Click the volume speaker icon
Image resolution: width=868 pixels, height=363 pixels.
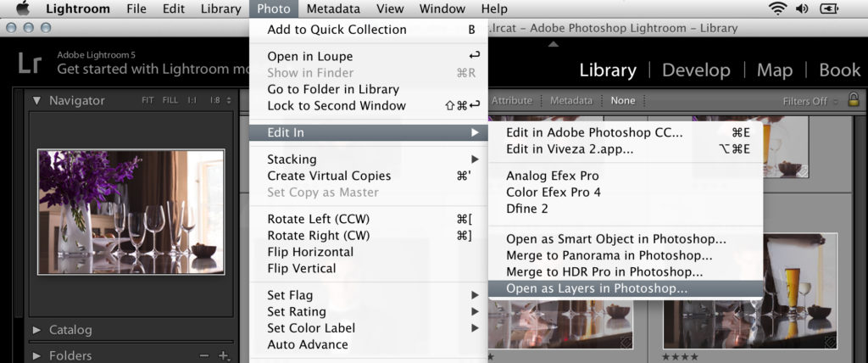pos(803,9)
